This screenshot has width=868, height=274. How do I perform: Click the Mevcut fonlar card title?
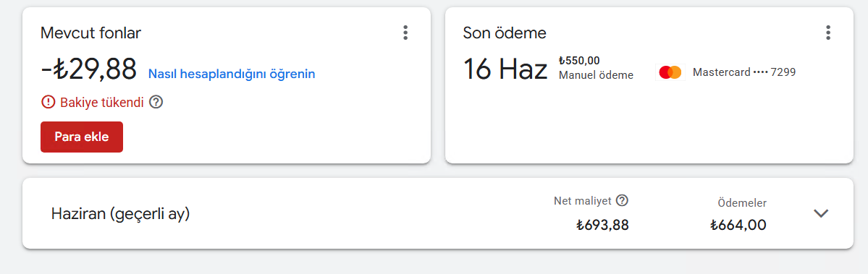[x=90, y=33]
